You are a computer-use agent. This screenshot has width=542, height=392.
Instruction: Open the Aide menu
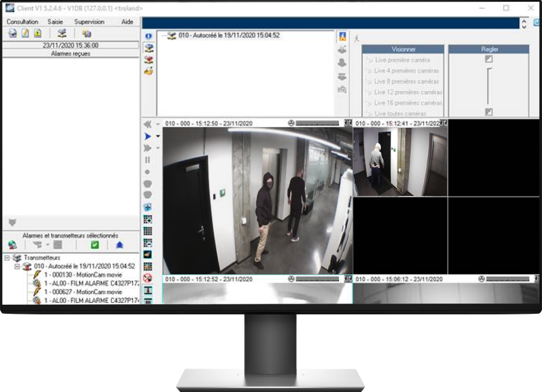(x=127, y=22)
